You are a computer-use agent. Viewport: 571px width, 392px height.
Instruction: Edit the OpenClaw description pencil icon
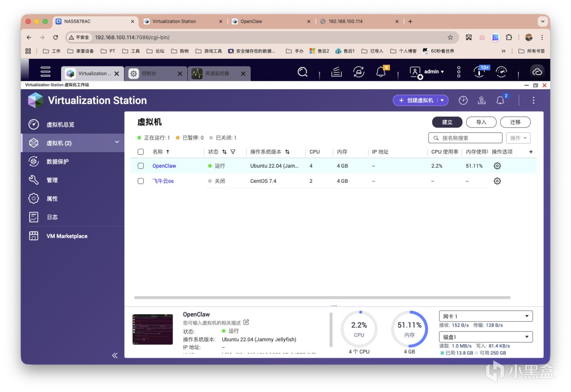pos(246,322)
